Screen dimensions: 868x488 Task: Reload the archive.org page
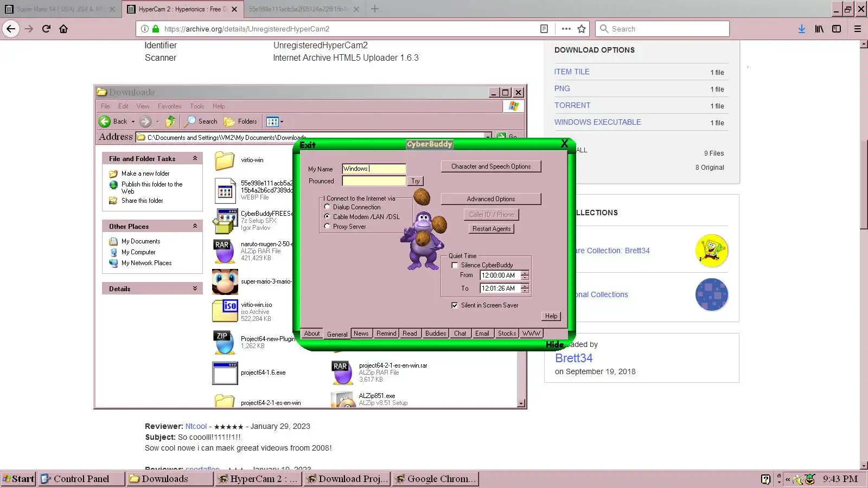pyautogui.click(x=46, y=29)
